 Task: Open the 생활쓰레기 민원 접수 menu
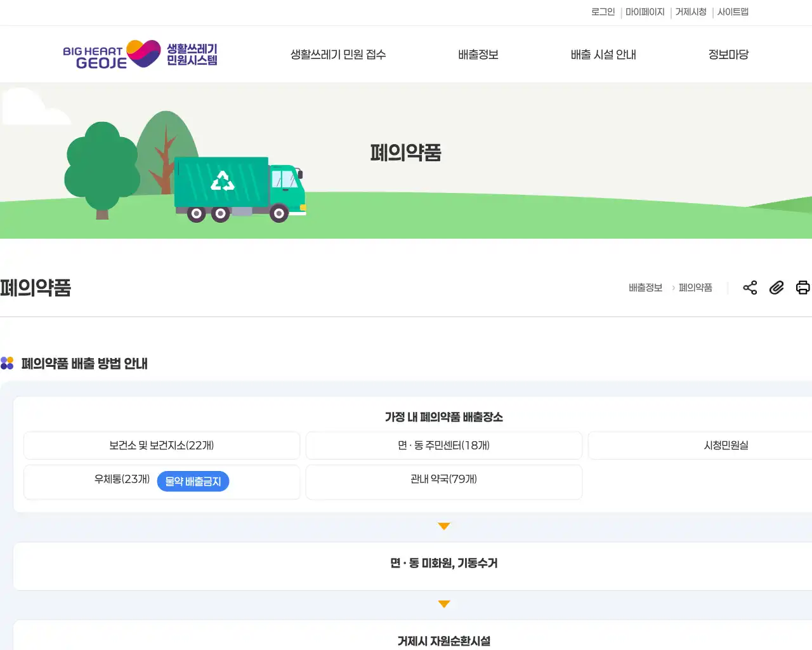click(338, 55)
